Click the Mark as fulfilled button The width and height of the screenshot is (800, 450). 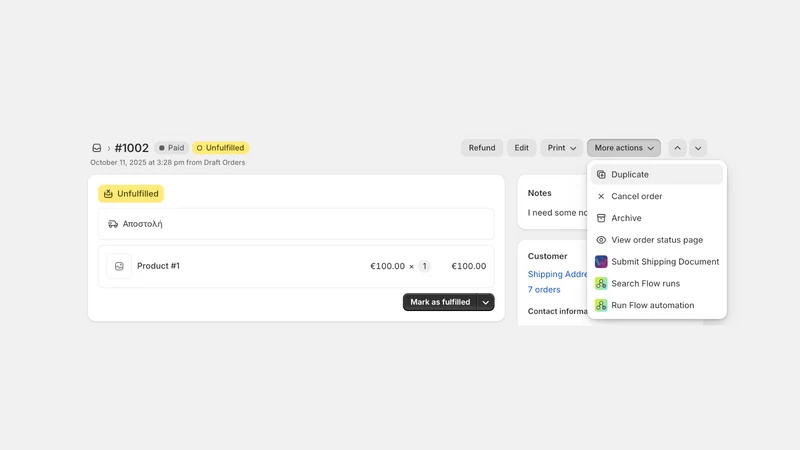440,302
